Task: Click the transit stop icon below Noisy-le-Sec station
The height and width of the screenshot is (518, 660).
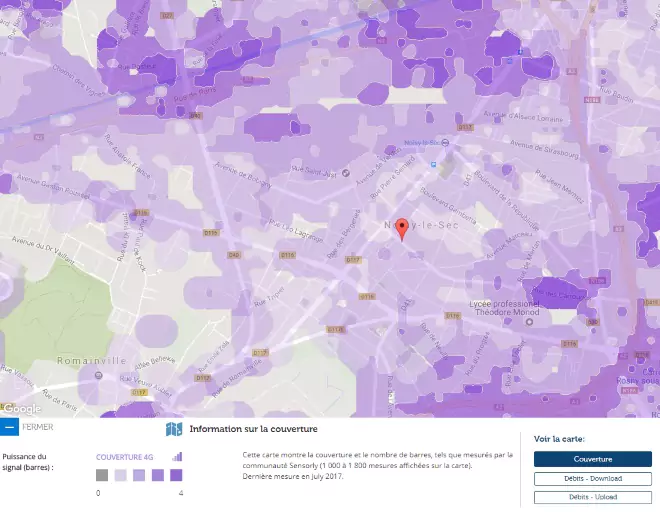Action: click(x=434, y=165)
